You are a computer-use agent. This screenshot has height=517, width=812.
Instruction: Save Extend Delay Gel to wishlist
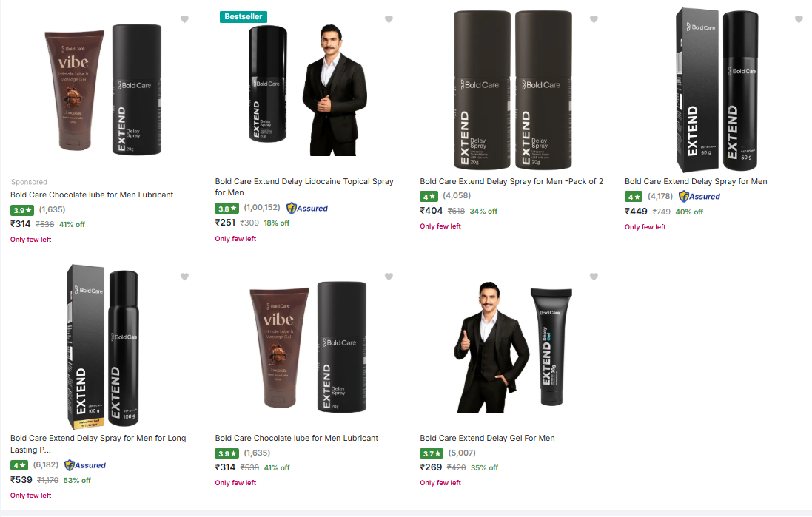(x=594, y=277)
